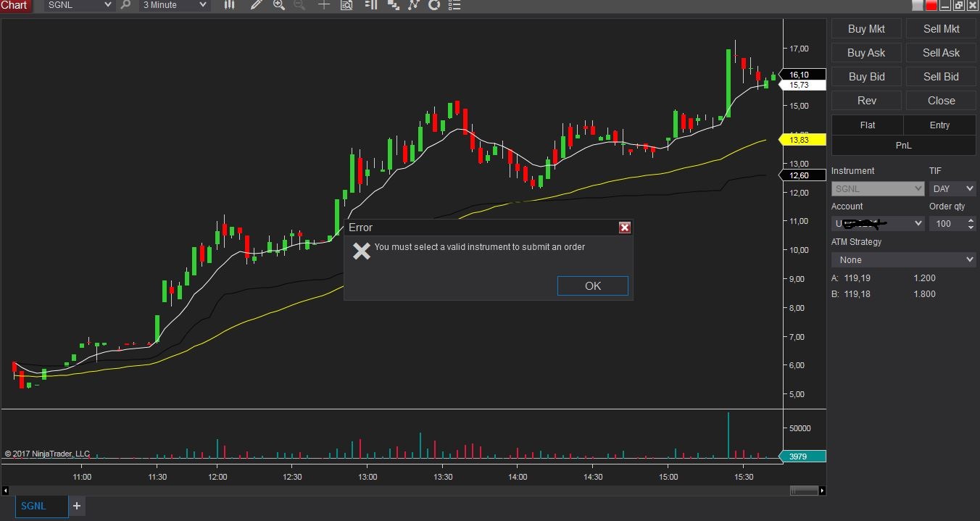Click the white instrument link square

(917, 6)
